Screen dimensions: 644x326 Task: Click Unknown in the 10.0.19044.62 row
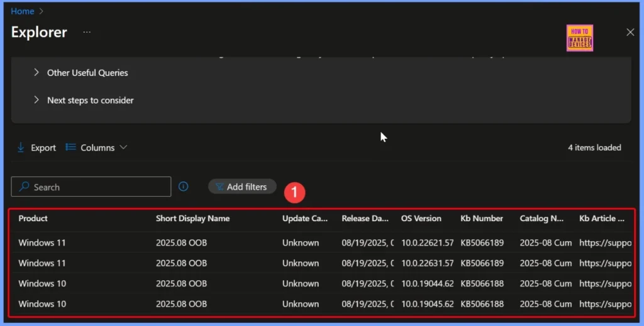coord(300,284)
